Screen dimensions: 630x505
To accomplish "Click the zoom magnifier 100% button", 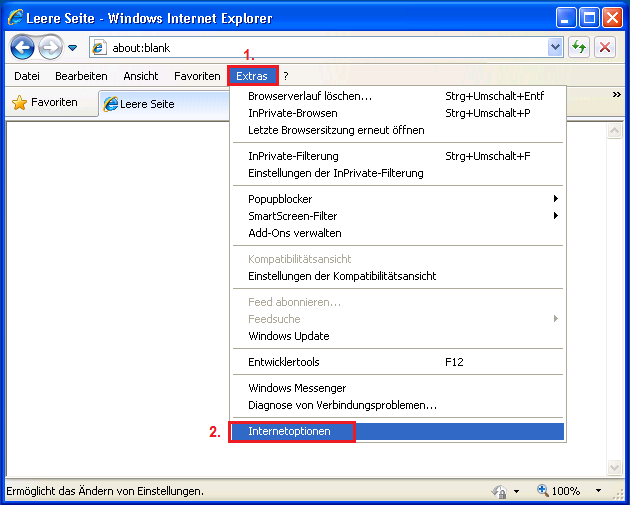I will (559, 491).
